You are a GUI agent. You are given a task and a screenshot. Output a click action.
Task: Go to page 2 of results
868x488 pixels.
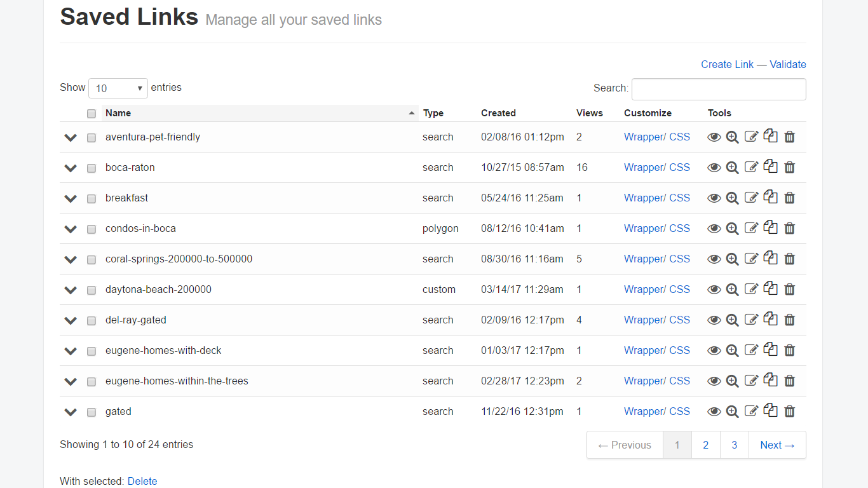tap(705, 445)
